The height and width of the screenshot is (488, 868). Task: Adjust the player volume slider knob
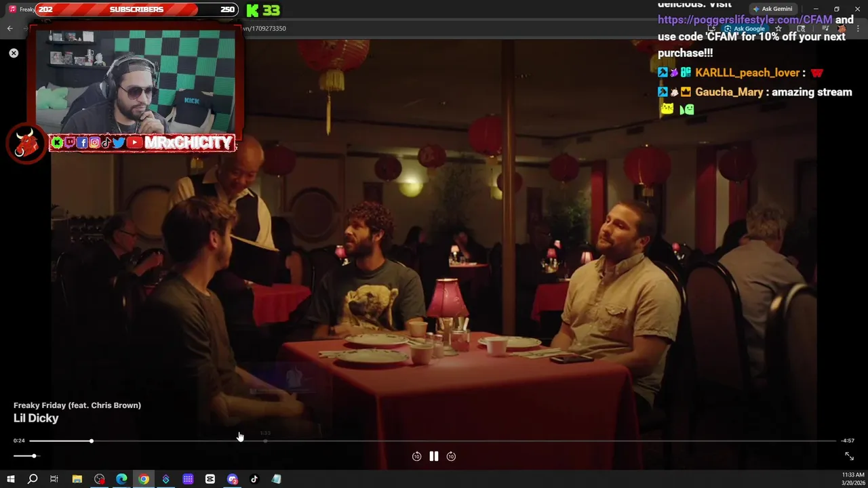pos(34,456)
